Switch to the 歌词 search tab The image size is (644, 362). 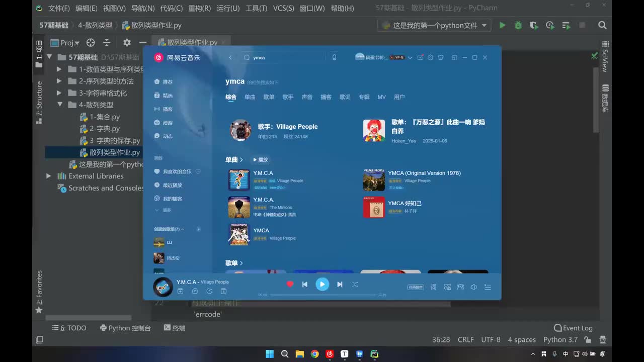tap(345, 97)
